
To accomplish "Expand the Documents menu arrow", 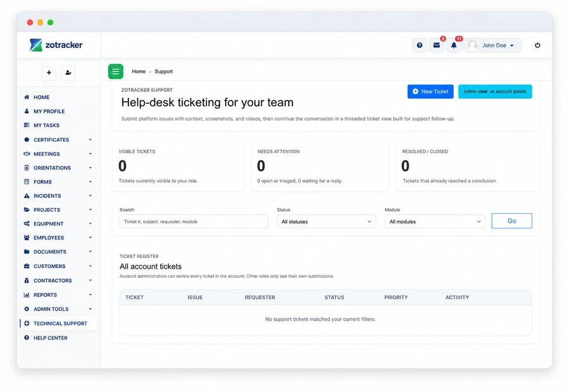I will click(x=90, y=252).
